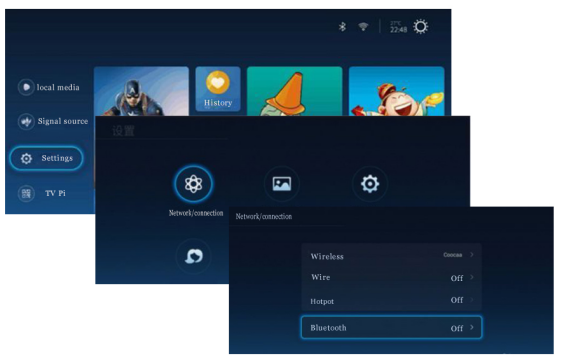Viewport: 562px width, 363px height.
Task: Open the Wire row in Network/connection
Action: pyautogui.click(x=391, y=278)
